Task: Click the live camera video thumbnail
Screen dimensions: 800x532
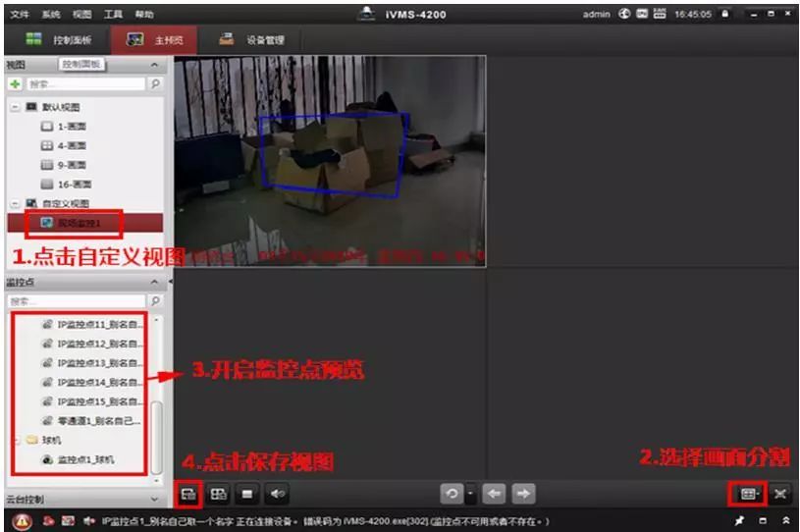Action: point(330,160)
